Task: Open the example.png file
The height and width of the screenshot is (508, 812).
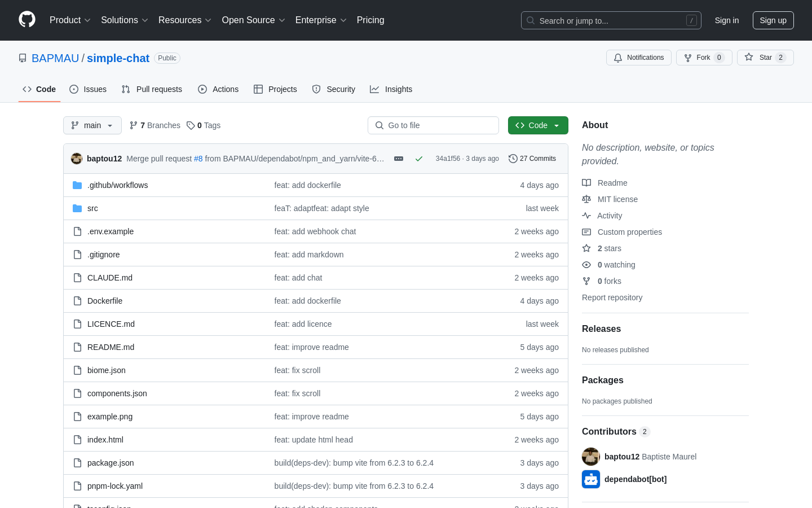Action: (110, 417)
